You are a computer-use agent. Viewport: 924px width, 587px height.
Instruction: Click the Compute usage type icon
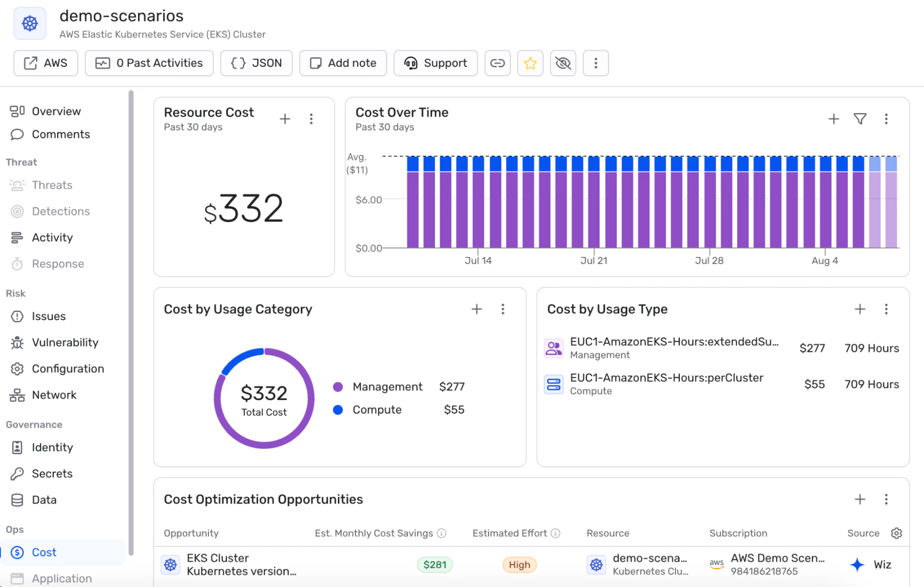pos(554,384)
